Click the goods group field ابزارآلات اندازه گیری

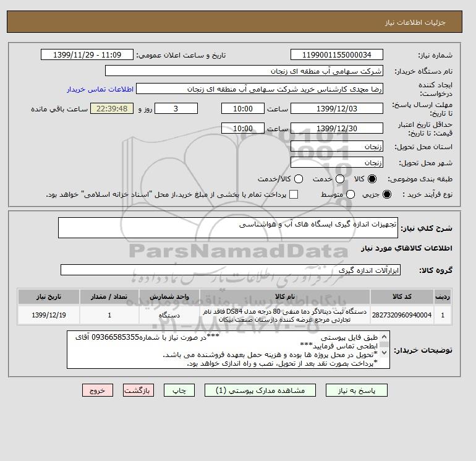tap(231, 270)
